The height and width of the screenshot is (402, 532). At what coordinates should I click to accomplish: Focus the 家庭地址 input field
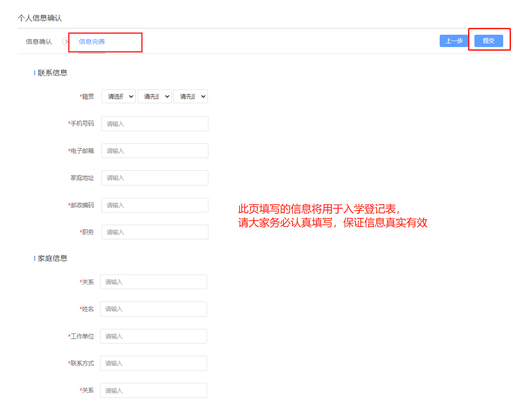point(155,178)
